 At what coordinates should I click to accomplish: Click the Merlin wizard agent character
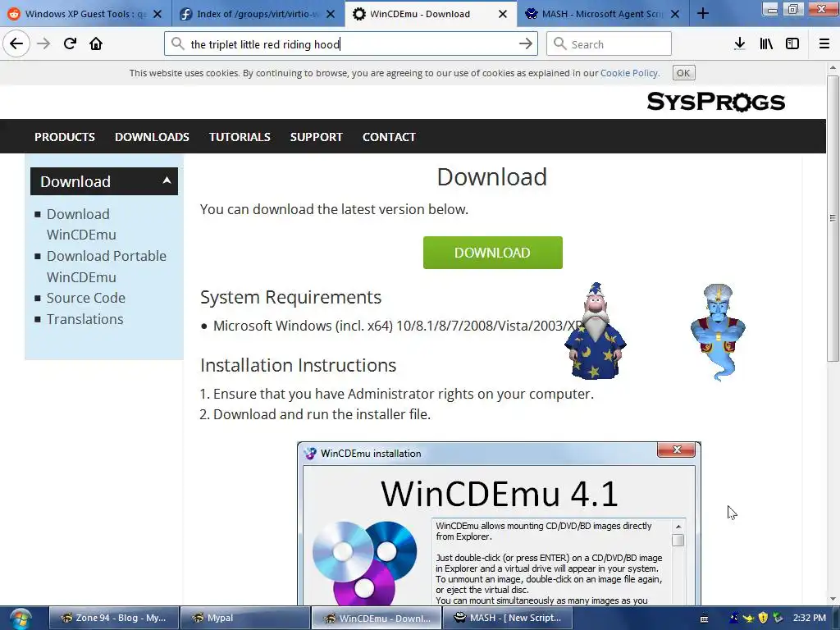point(596,331)
